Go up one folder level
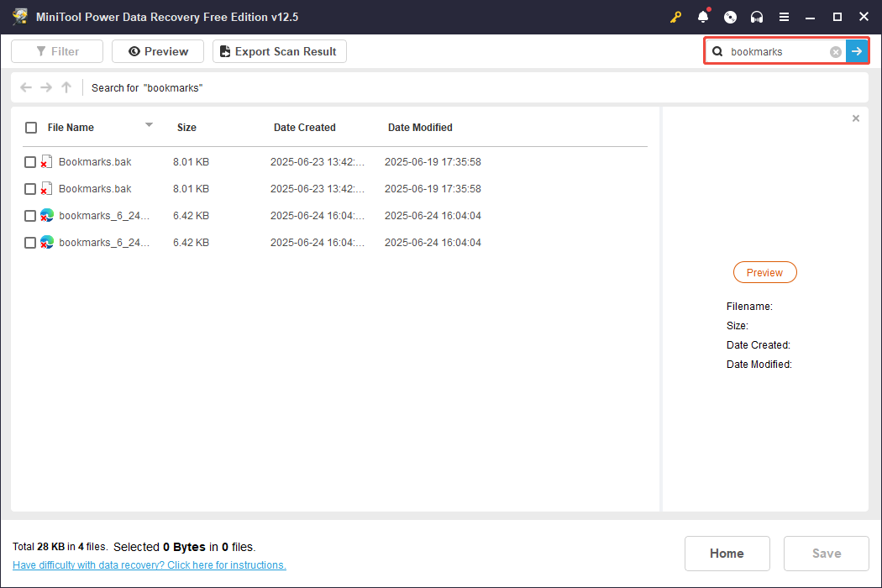 coord(66,87)
